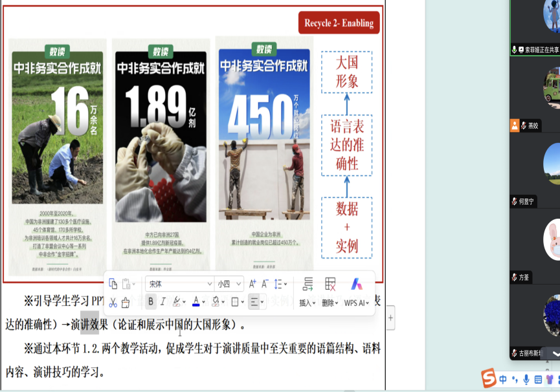
Task: Open the 删除 delete menu
Action: click(x=330, y=303)
